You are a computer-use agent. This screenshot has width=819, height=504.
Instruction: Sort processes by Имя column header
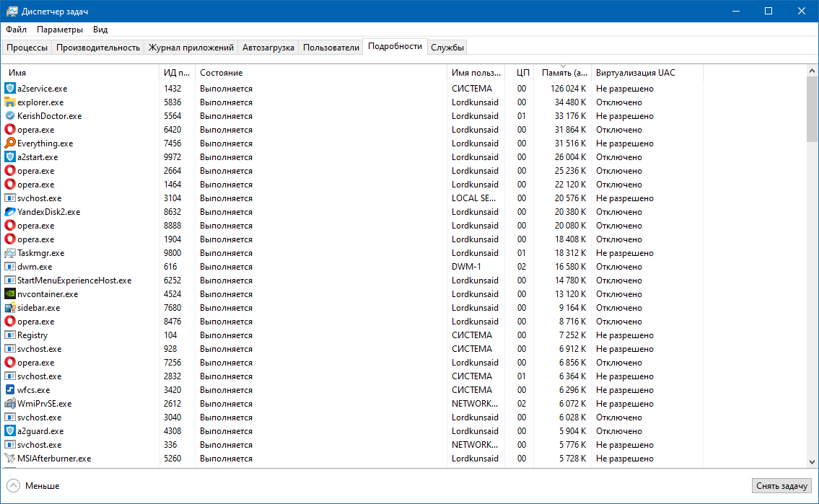pos(17,73)
